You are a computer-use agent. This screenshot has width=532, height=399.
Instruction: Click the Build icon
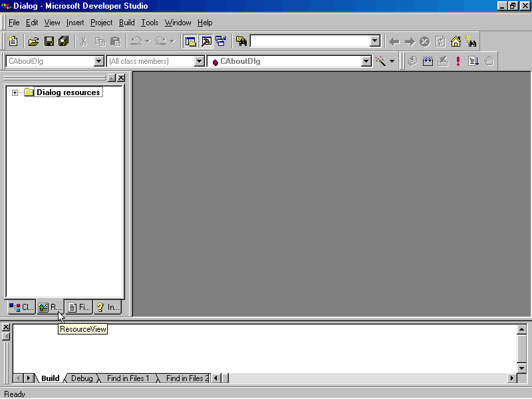pos(428,61)
